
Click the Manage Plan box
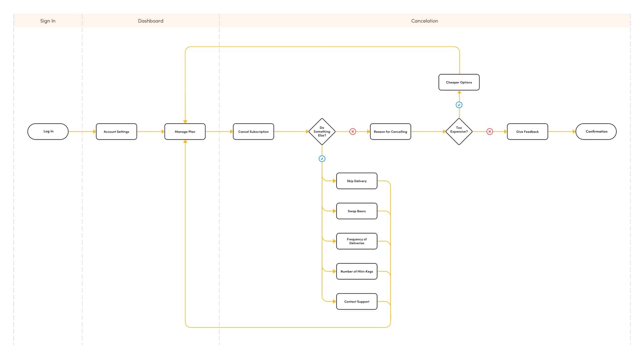pos(185,131)
